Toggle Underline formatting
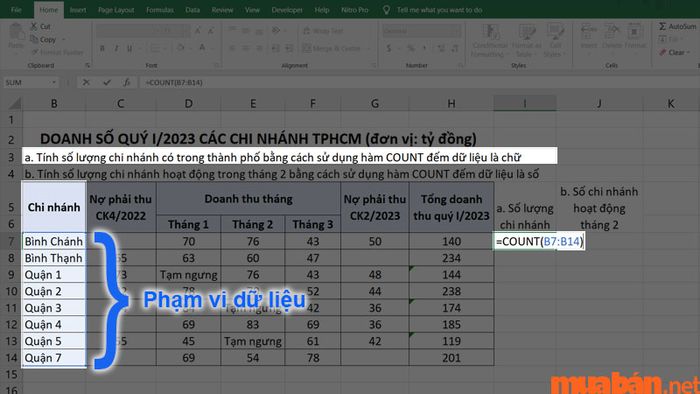 click(x=129, y=48)
